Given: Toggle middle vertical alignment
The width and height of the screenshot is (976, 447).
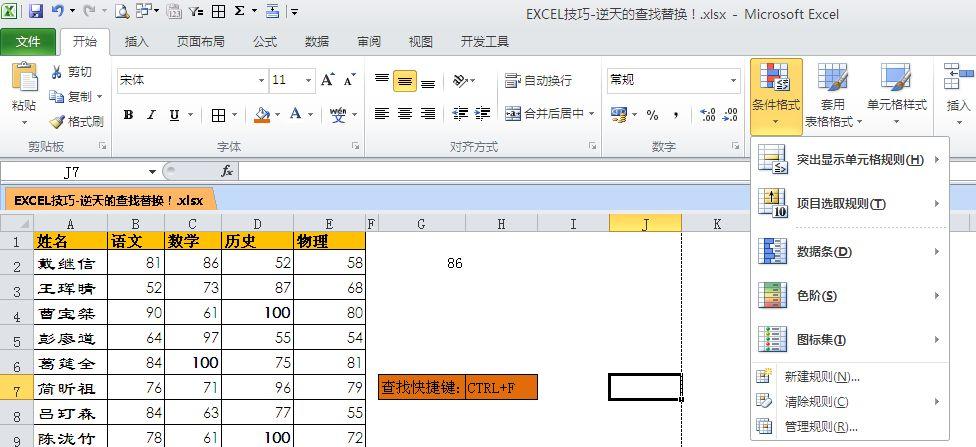Looking at the screenshot, I should tap(405, 80).
